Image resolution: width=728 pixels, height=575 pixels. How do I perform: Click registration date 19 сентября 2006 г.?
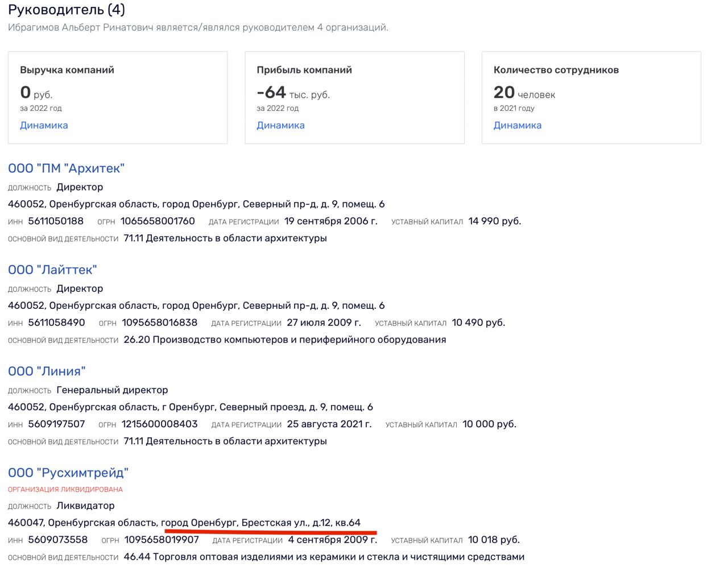click(x=331, y=221)
